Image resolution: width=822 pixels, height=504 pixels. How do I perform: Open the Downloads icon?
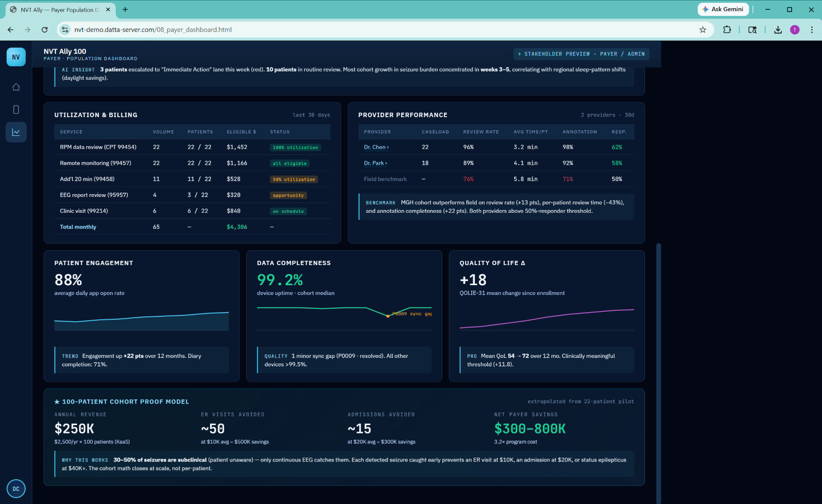pyautogui.click(x=778, y=29)
